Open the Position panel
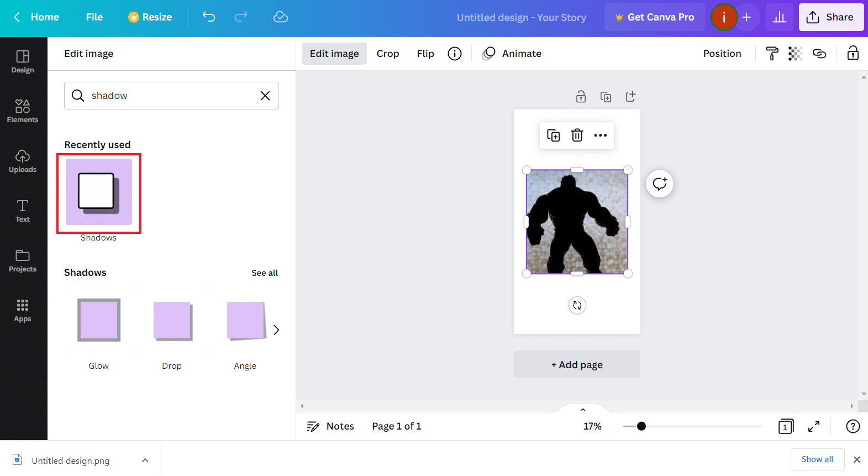 tap(722, 54)
